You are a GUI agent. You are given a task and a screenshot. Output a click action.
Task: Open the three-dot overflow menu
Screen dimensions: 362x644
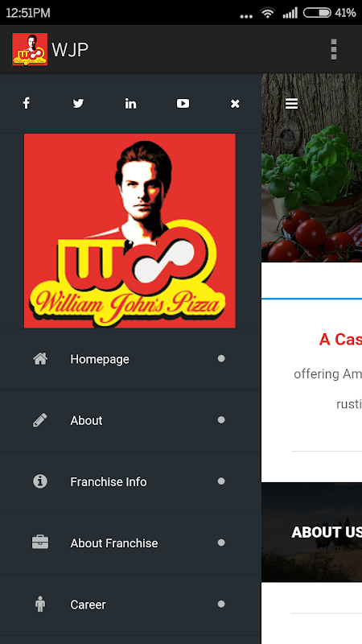[x=334, y=49]
